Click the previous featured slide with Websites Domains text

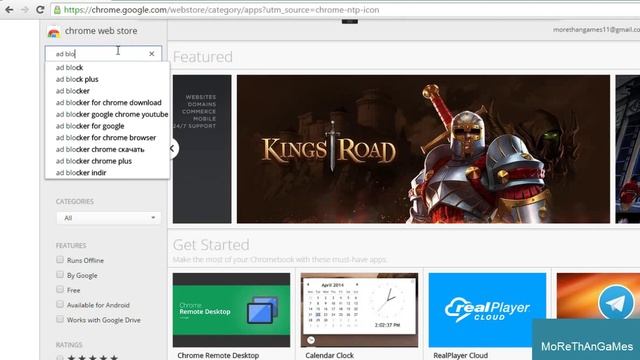pos(202,149)
